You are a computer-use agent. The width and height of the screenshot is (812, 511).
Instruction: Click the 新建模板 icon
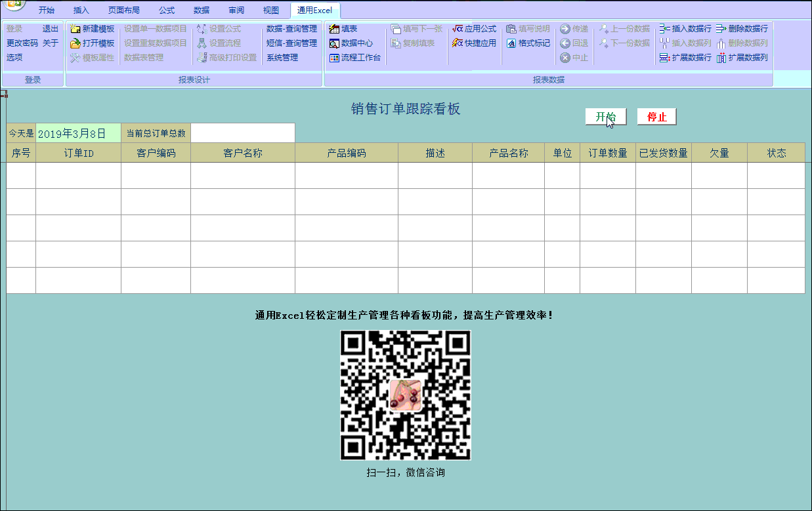(75, 29)
